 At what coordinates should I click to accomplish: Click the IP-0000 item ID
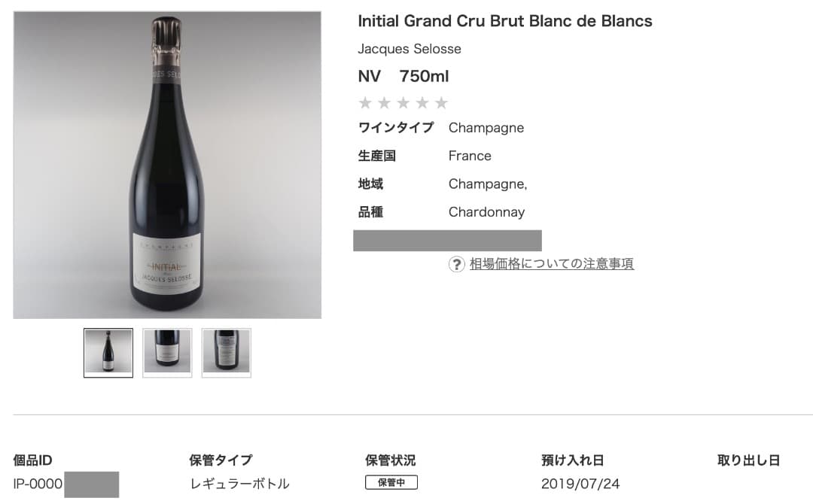pos(38,484)
